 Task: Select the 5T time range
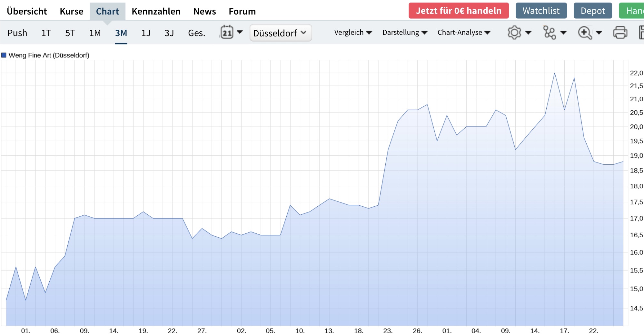pos(70,33)
